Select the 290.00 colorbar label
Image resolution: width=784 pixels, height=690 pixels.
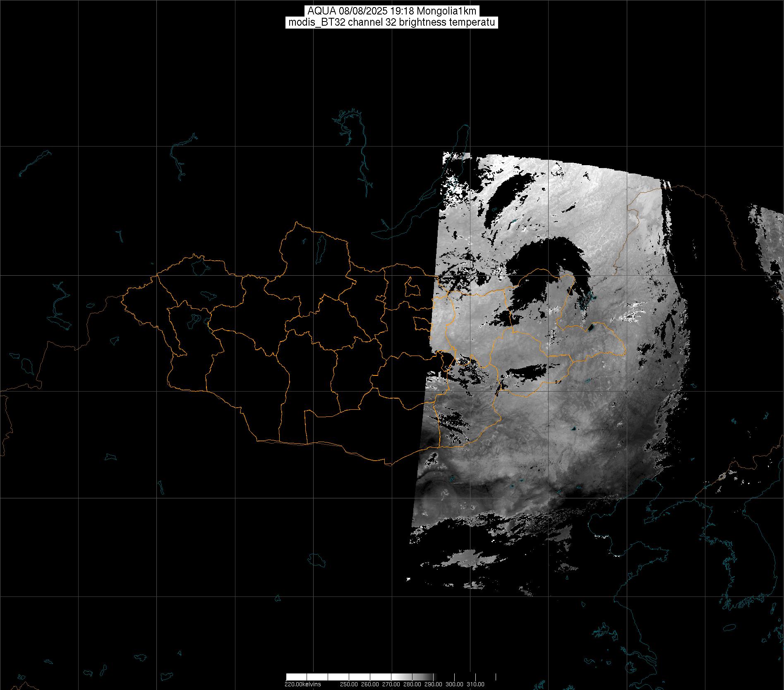pos(434,684)
